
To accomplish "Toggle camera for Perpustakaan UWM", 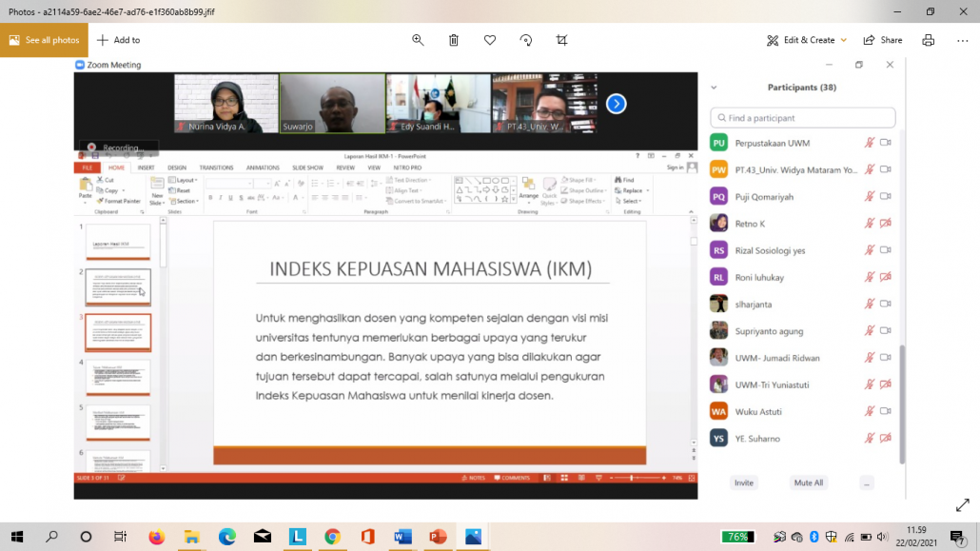I will (x=886, y=143).
